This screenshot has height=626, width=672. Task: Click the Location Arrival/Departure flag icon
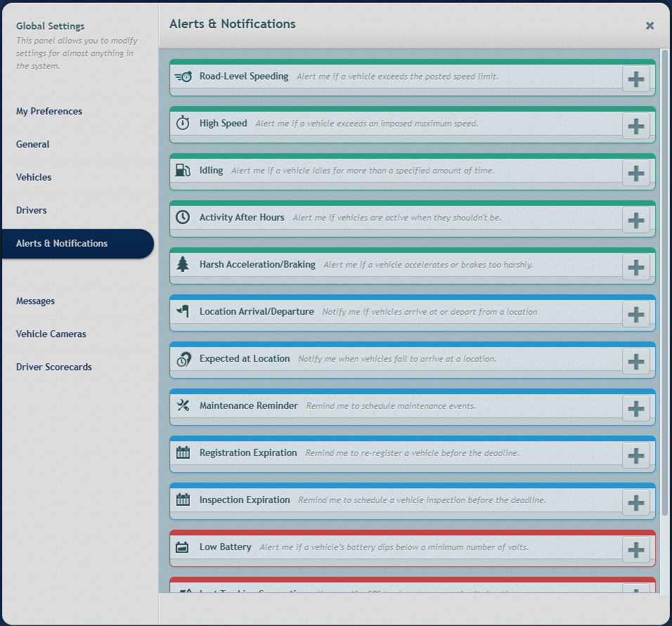tap(183, 312)
